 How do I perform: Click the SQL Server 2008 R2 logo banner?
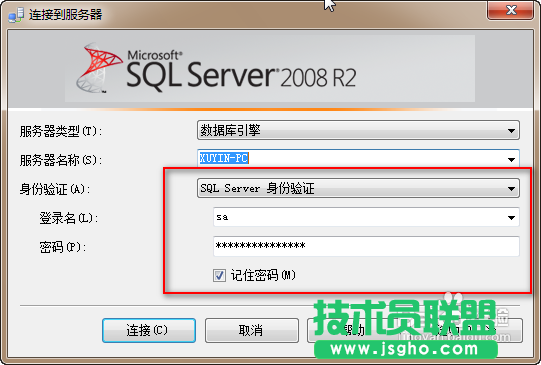point(270,68)
